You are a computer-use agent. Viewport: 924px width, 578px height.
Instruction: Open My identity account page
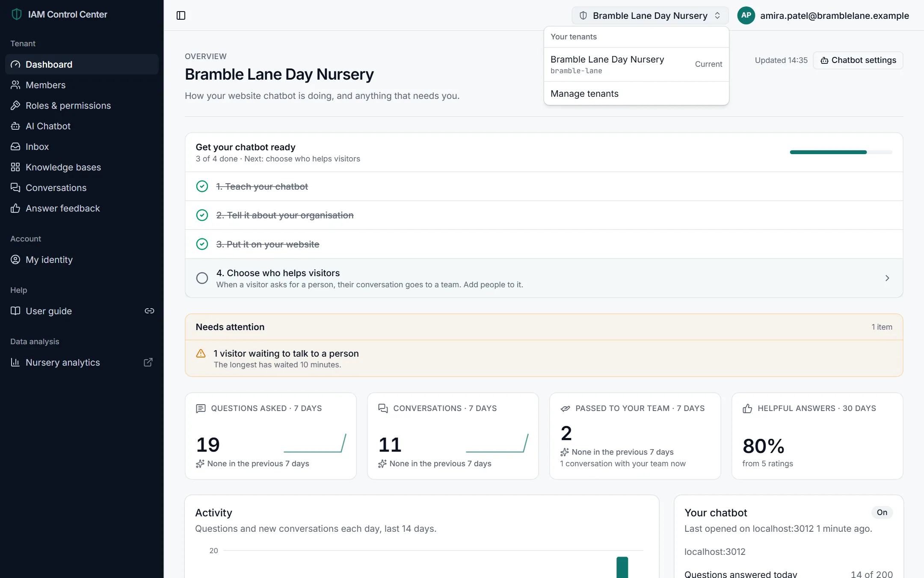[x=82, y=259]
